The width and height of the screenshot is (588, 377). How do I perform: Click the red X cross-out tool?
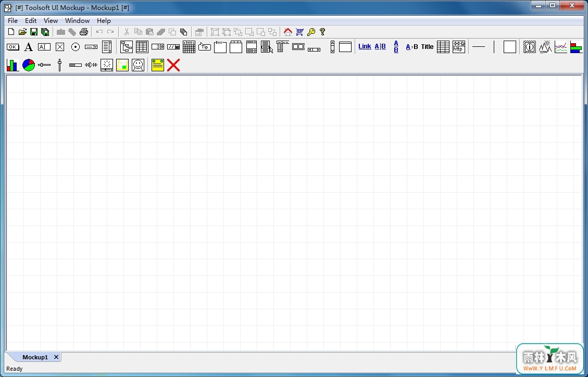(173, 65)
